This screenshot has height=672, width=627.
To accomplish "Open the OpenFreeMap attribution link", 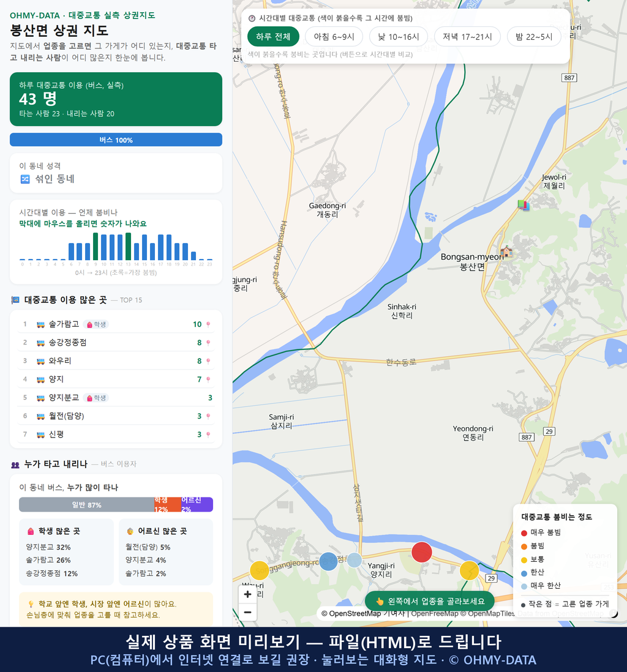I will pyautogui.click(x=435, y=614).
